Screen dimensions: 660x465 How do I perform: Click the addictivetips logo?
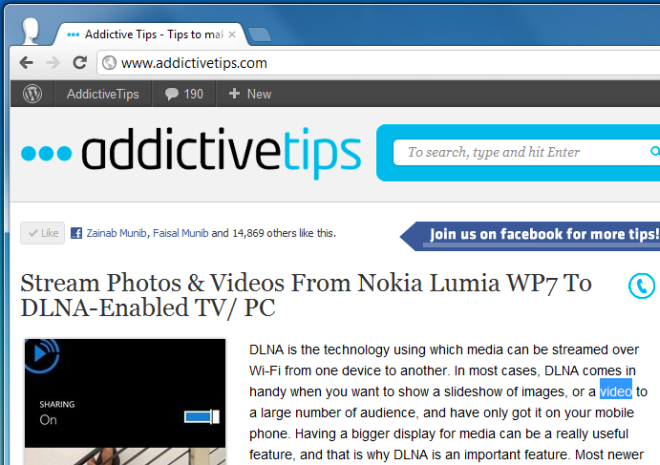point(192,153)
